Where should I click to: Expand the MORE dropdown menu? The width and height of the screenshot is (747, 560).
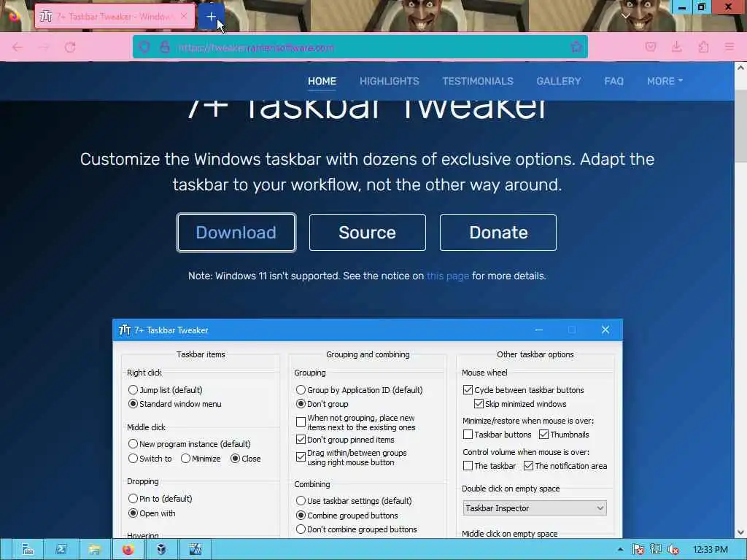(665, 81)
